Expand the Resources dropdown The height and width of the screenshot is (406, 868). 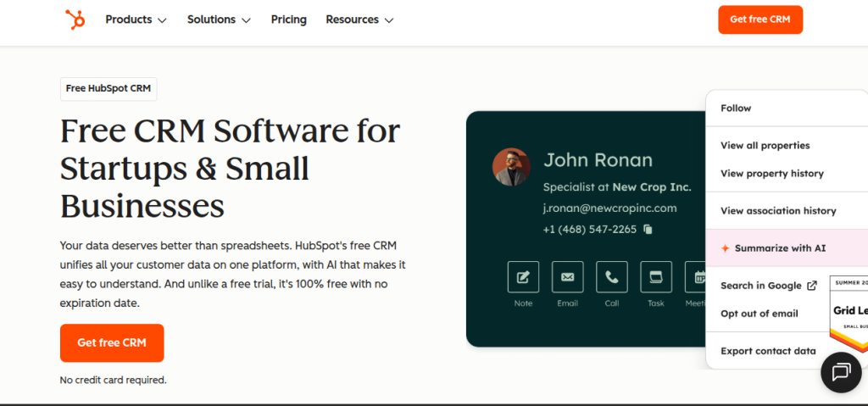click(x=359, y=20)
